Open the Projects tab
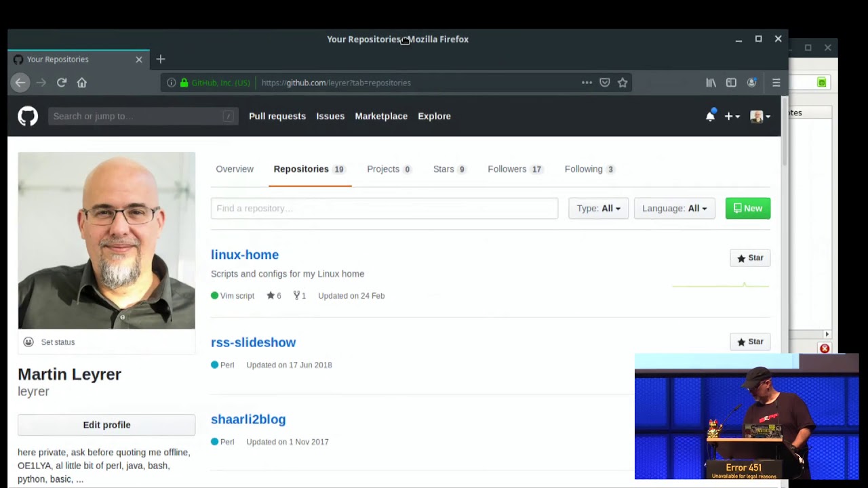The height and width of the screenshot is (488, 868). coord(389,169)
